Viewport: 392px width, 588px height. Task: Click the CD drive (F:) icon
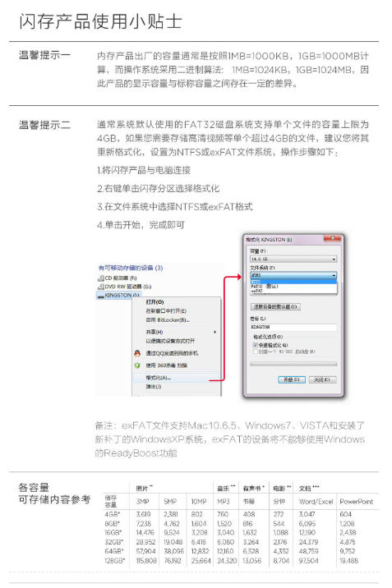100,278
